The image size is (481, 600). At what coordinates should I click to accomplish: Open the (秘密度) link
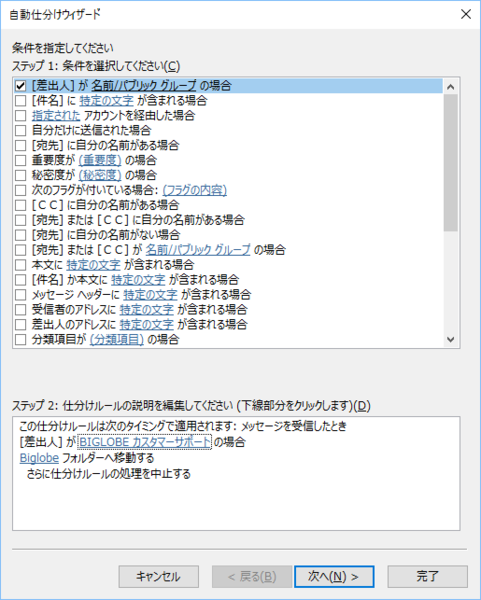100,175
